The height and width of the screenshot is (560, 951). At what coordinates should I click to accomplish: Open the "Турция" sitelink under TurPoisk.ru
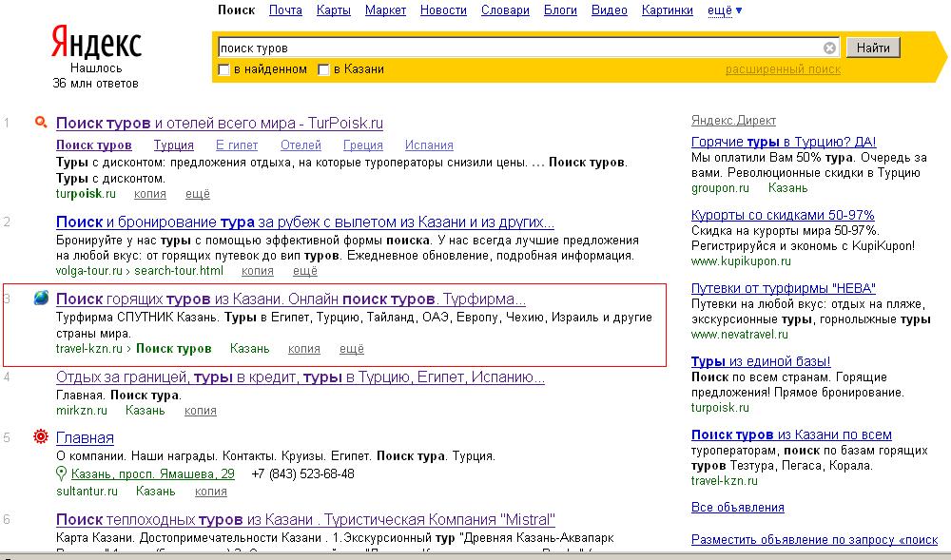click(x=173, y=145)
